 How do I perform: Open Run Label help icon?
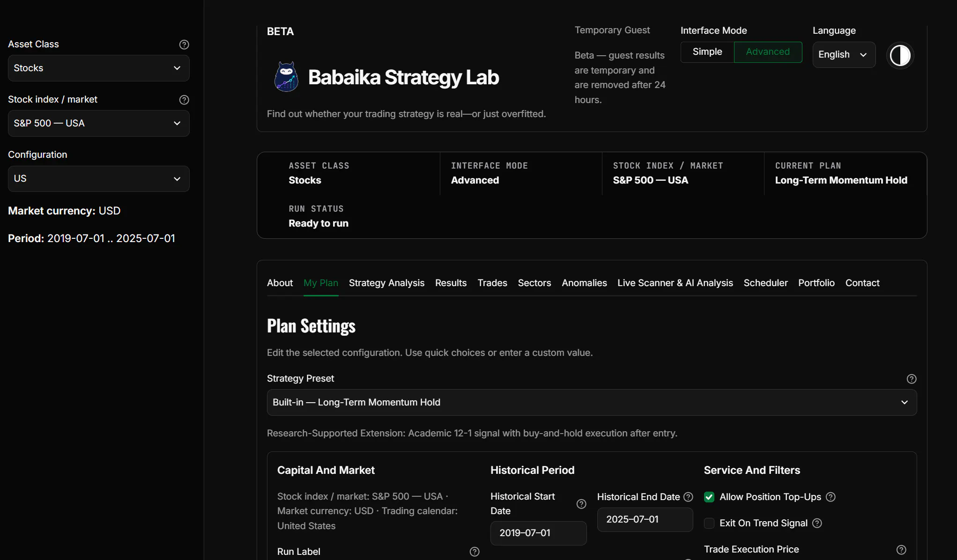tap(475, 552)
